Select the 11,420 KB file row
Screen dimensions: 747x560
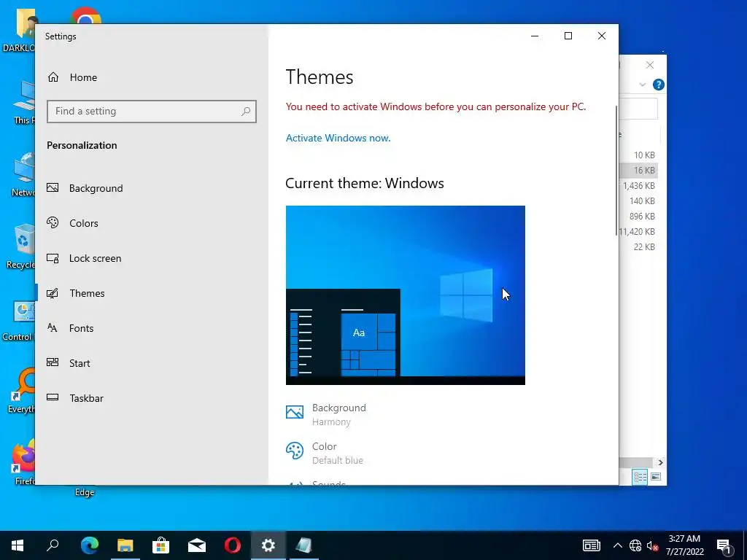[638, 231]
